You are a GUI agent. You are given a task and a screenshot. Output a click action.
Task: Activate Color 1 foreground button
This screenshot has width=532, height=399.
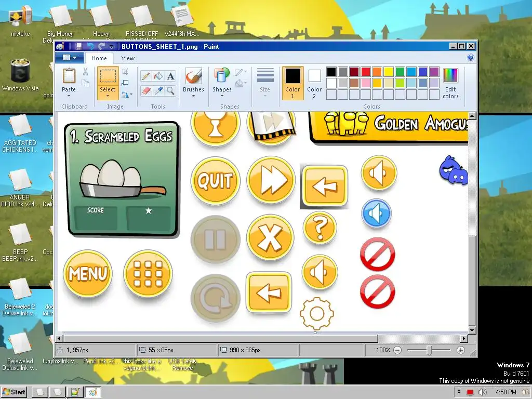coord(292,83)
